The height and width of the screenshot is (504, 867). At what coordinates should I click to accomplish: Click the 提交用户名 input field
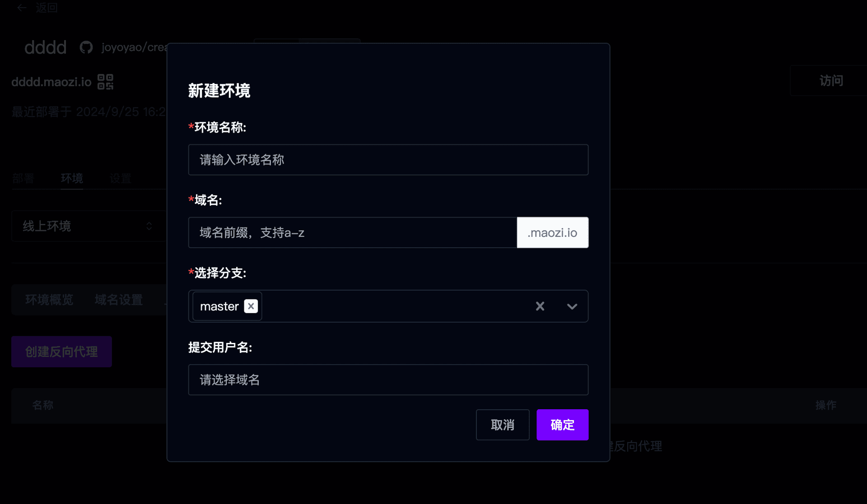coord(388,380)
